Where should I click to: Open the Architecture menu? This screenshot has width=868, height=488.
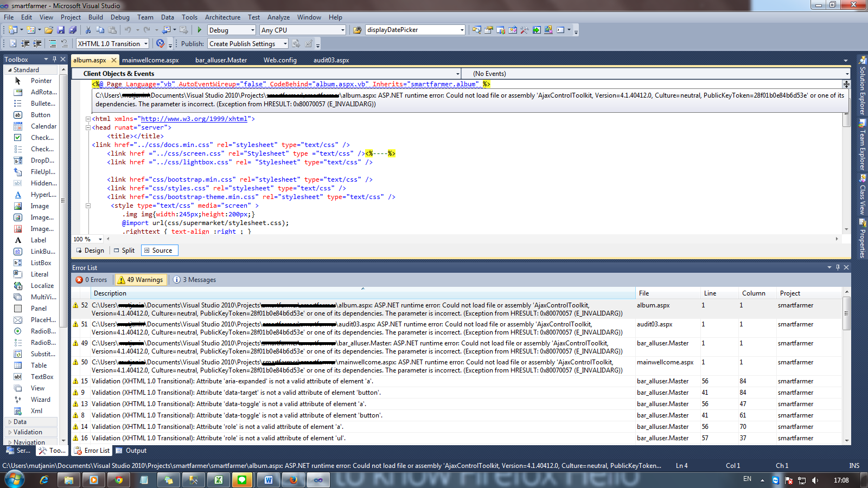222,17
